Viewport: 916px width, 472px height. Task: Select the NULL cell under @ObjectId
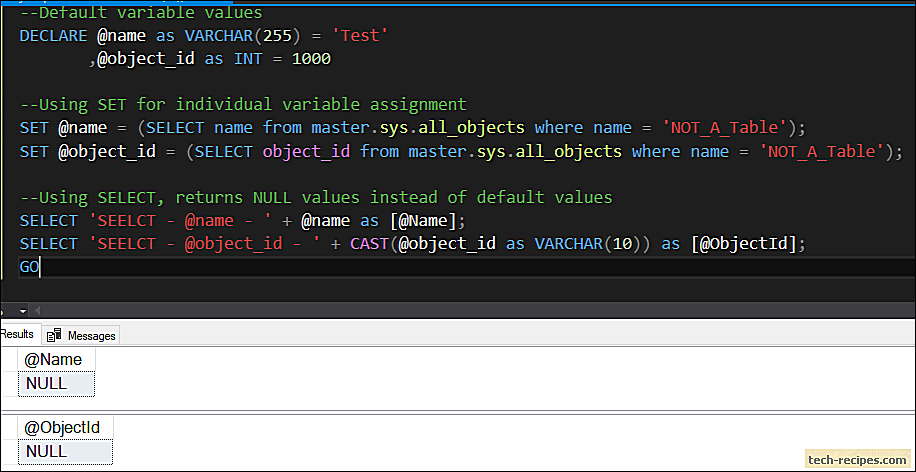(65, 452)
